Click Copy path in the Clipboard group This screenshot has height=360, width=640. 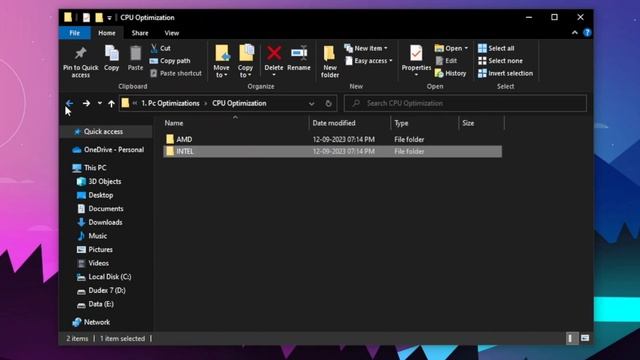(x=170, y=61)
